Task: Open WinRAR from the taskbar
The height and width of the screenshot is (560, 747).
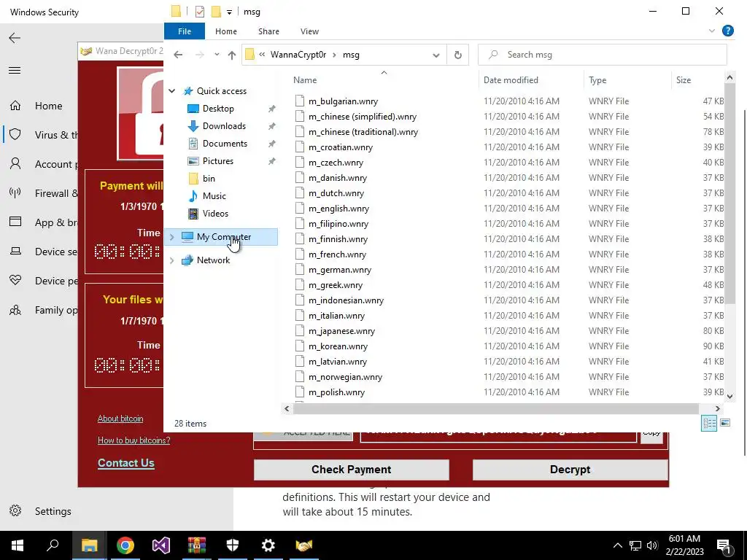Action: pyautogui.click(x=197, y=545)
